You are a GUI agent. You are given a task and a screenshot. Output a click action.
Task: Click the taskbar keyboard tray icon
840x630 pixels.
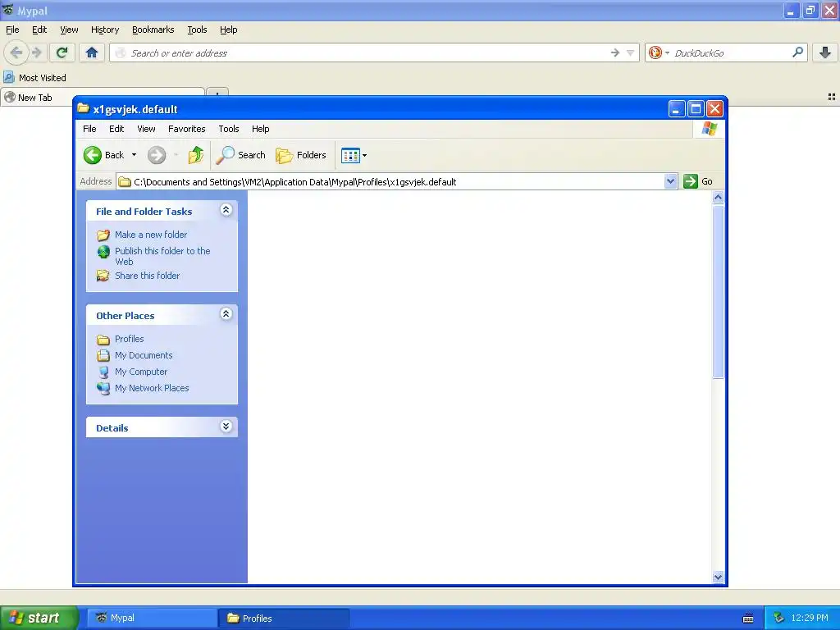point(748,619)
